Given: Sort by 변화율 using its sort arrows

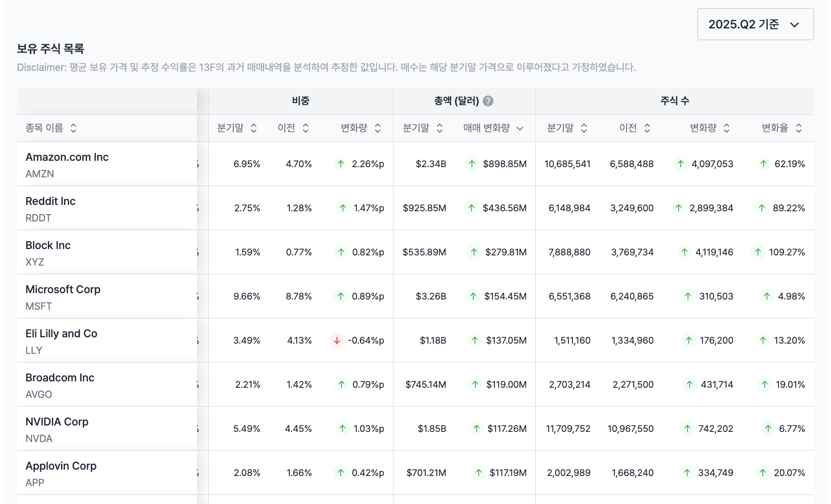Looking at the screenshot, I should point(799,128).
